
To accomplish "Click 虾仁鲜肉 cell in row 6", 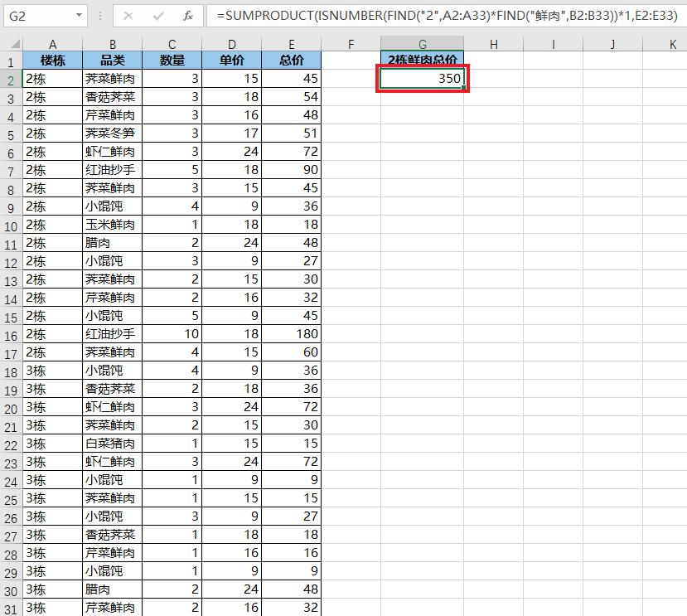I will click(x=113, y=152).
